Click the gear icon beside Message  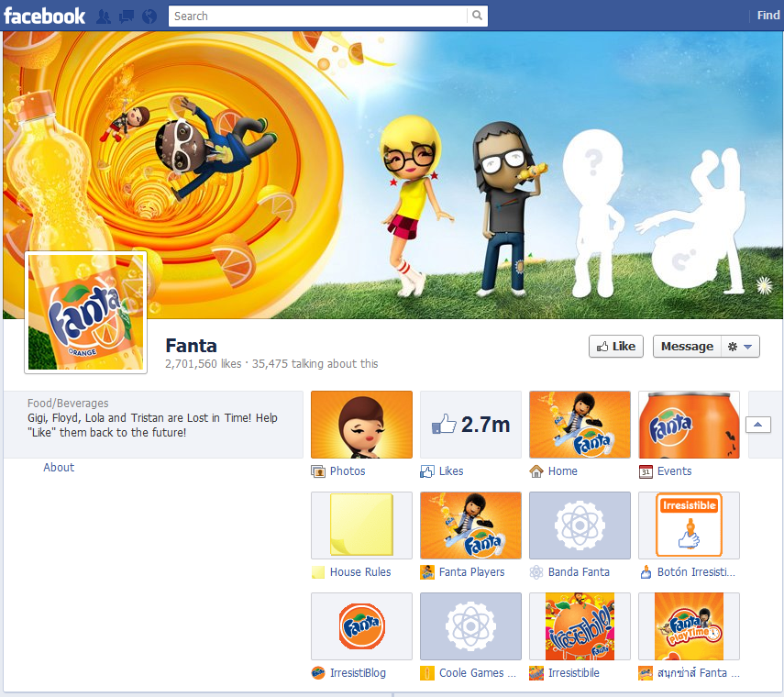733,347
